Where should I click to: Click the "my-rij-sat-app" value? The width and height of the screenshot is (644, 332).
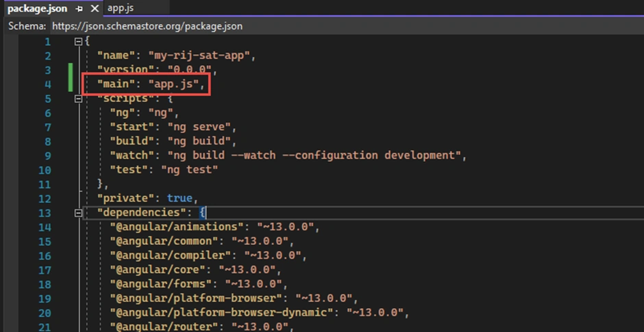point(199,56)
